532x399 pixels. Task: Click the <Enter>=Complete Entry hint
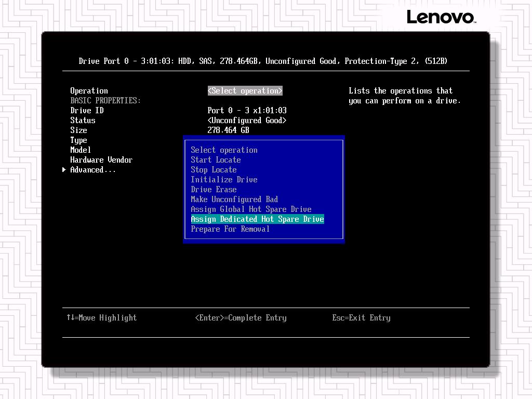(x=241, y=318)
